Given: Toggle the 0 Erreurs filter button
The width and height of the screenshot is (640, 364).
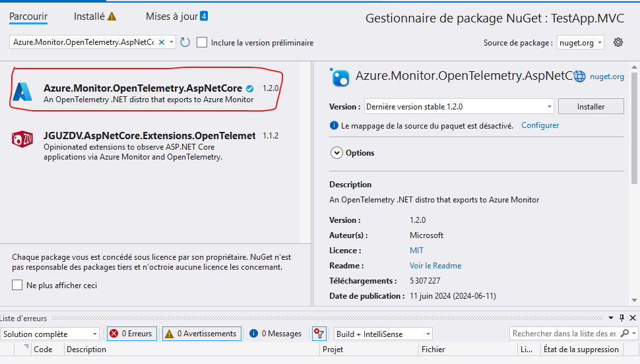Looking at the screenshot, I should point(132,334).
